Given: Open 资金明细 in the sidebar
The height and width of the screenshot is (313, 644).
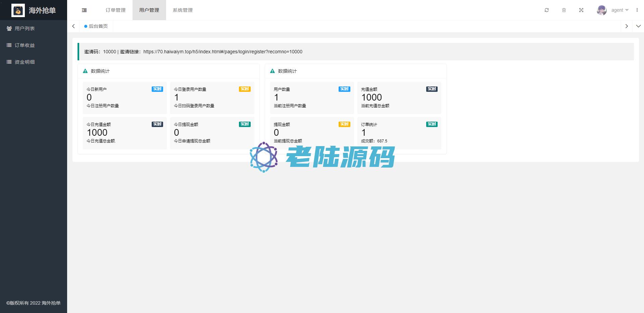Looking at the screenshot, I should (x=24, y=62).
